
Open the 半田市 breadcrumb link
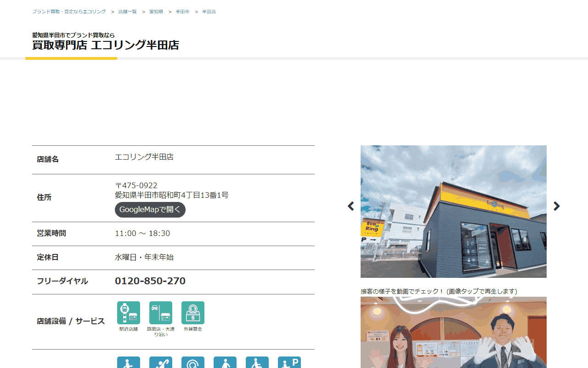click(183, 11)
